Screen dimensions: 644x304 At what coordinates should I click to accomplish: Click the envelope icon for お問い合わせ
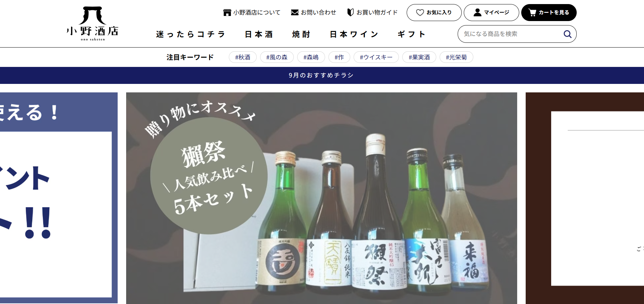point(294,13)
